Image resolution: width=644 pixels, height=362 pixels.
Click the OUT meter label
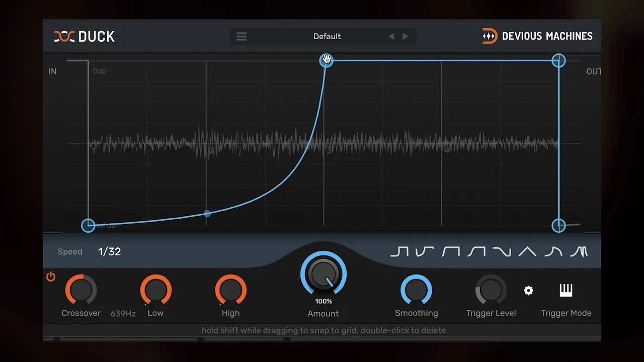tap(594, 71)
